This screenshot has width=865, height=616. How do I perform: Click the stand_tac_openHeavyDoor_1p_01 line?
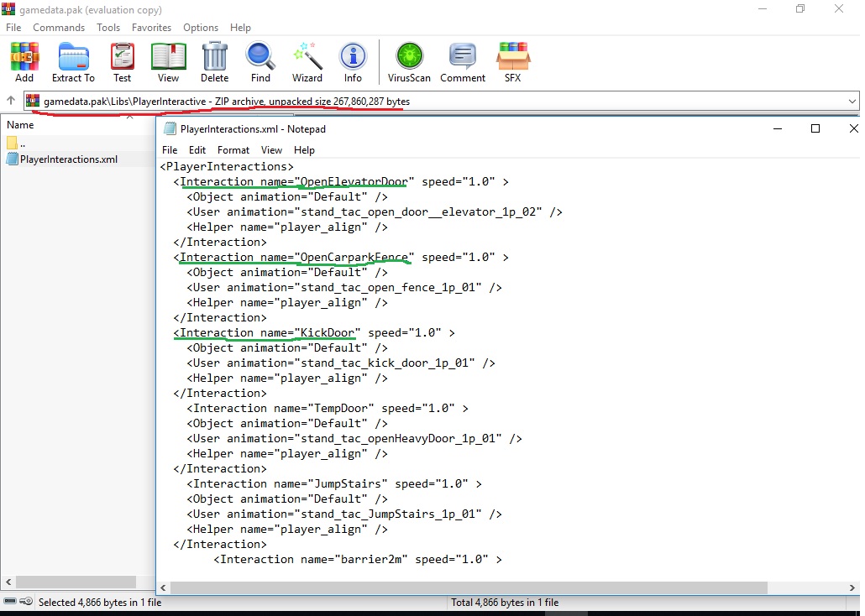[354, 439]
